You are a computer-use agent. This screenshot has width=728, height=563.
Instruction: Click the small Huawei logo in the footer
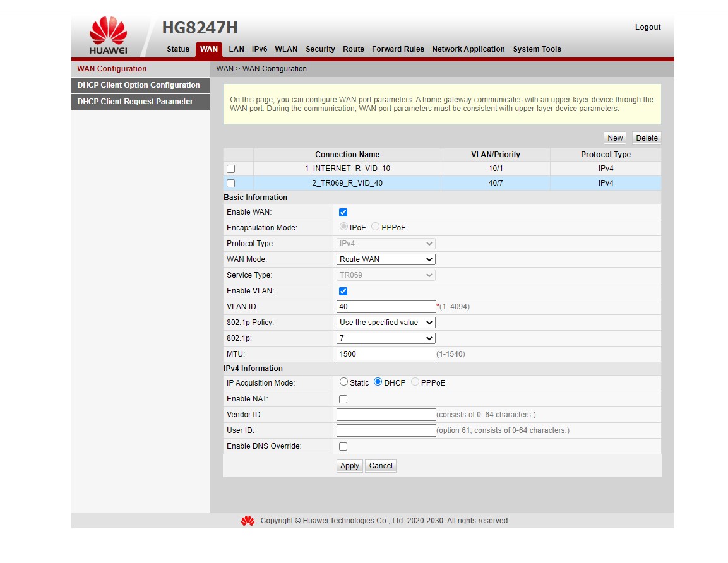click(248, 521)
